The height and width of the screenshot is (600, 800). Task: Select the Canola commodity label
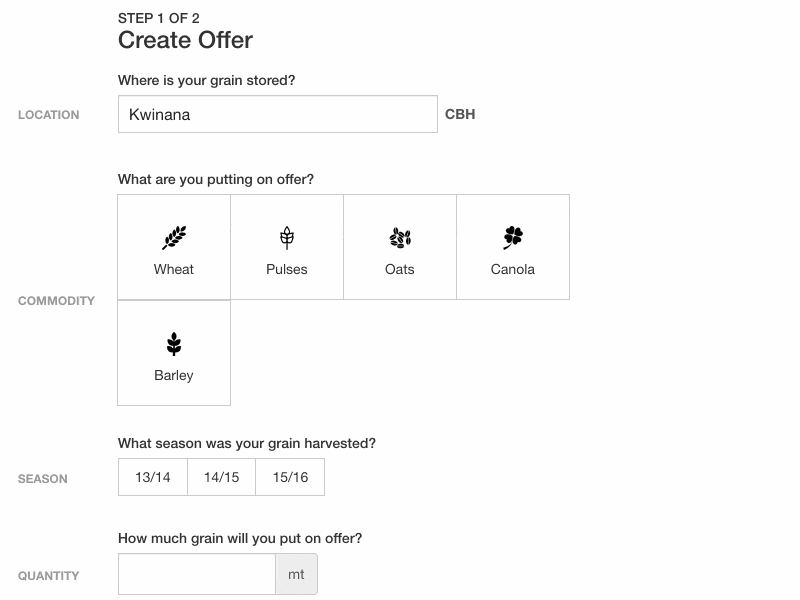click(513, 269)
